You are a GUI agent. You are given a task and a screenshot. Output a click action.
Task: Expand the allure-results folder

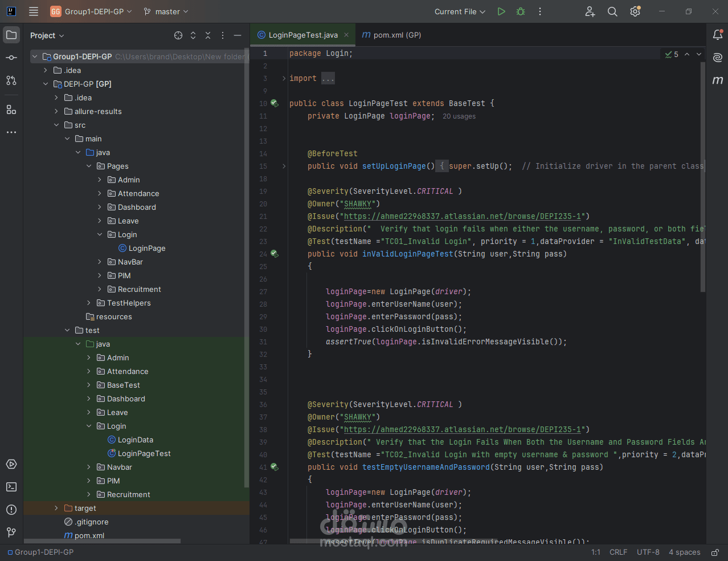tap(56, 112)
